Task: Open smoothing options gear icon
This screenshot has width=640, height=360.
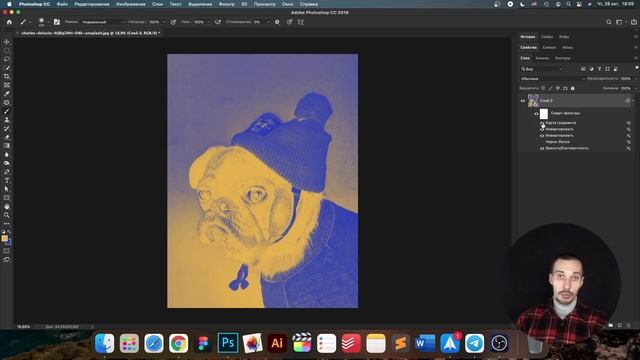Action: pos(277,22)
